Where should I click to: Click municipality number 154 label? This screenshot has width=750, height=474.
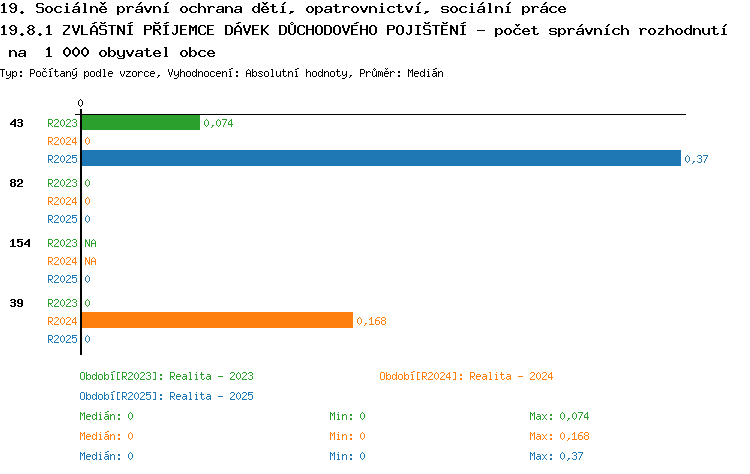coord(20,243)
